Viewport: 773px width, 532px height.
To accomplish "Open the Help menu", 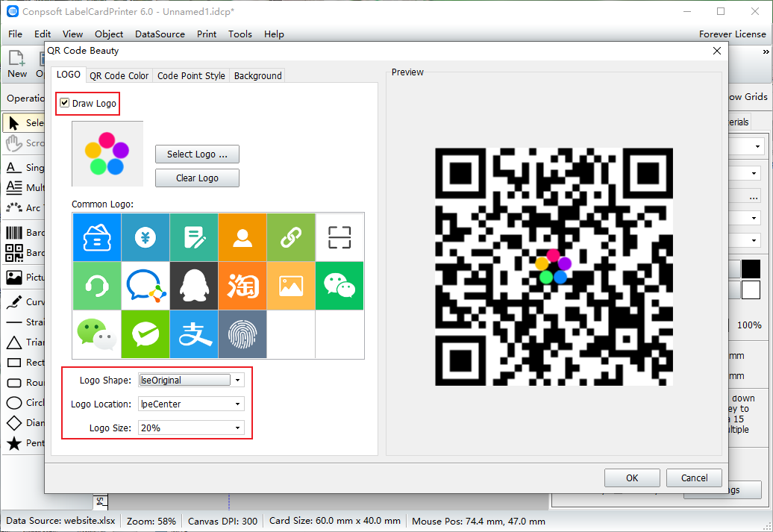I will tap(274, 34).
